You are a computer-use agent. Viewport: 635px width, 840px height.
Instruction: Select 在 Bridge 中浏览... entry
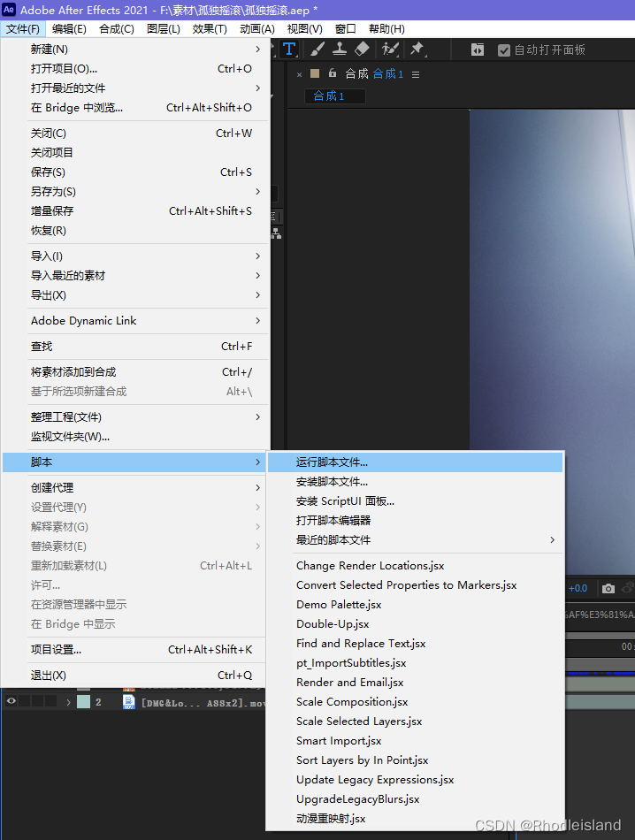click(134, 107)
